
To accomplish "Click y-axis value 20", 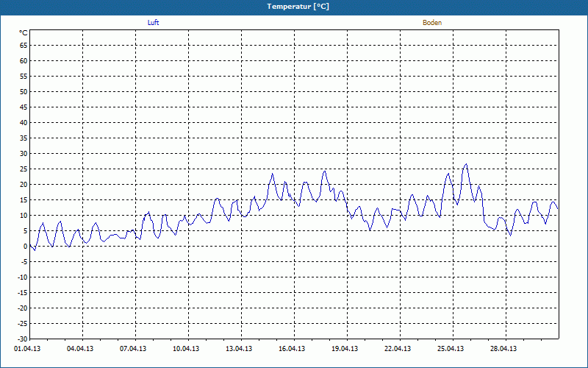I will (24, 185).
